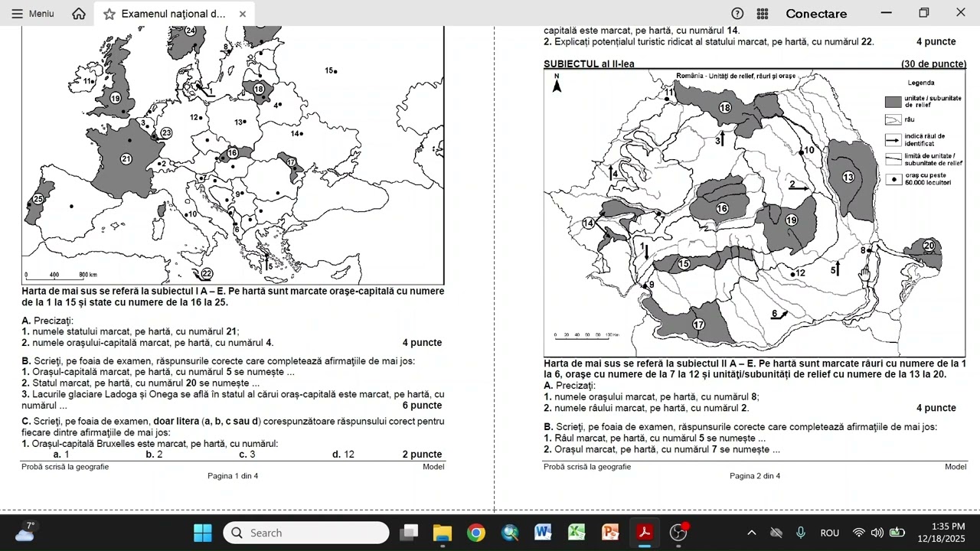Show hidden system tray icons

click(x=752, y=533)
